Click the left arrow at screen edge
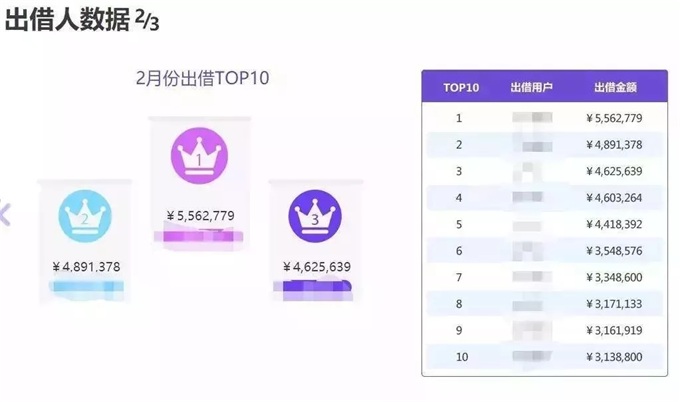The image size is (680, 402). 5,212
